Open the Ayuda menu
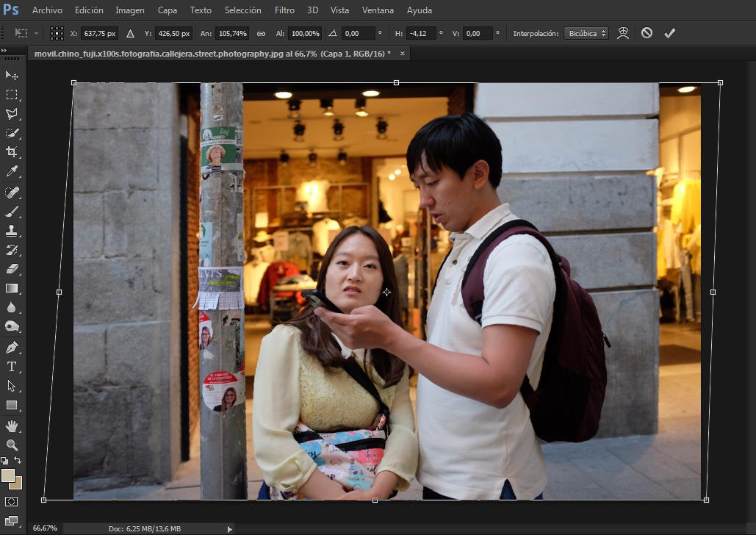 point(420,10)
